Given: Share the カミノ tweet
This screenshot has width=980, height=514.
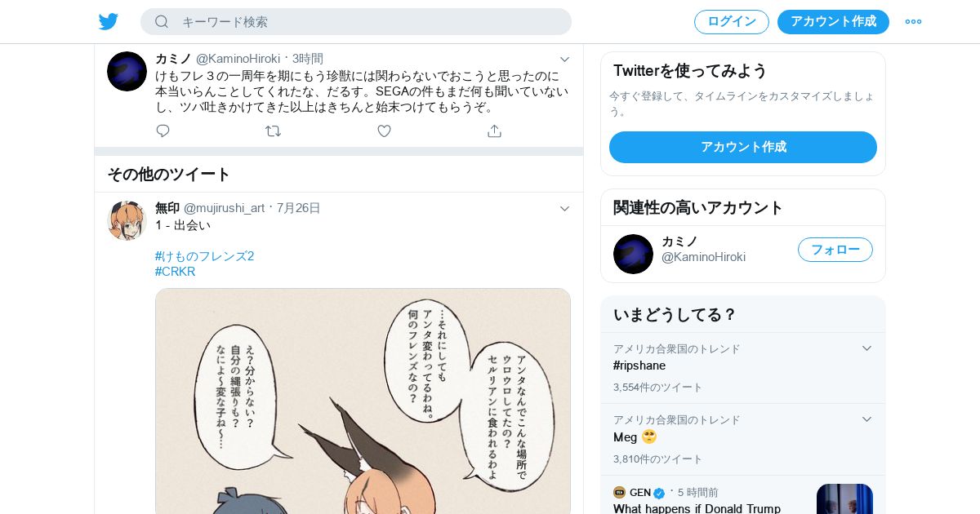Looking at the screenshot, I should (x=494, y=131).
